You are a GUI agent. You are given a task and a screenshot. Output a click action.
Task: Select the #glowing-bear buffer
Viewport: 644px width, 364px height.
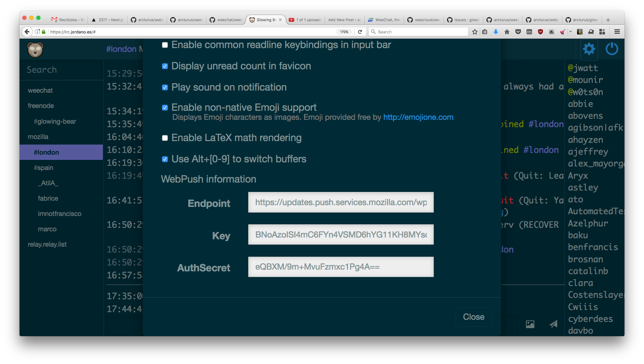pyautogui.click(x=55, y=122)
